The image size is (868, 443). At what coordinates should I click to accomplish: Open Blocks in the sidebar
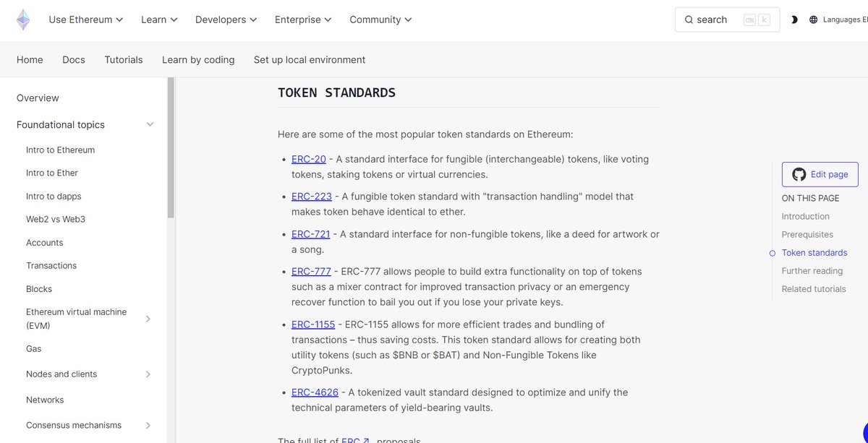pos(39,288)
